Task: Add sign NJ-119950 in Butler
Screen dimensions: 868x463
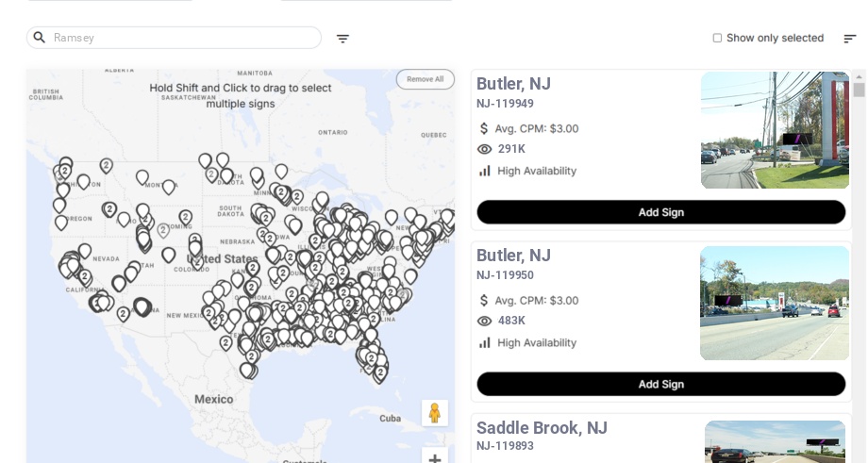Action: [660, 384]
